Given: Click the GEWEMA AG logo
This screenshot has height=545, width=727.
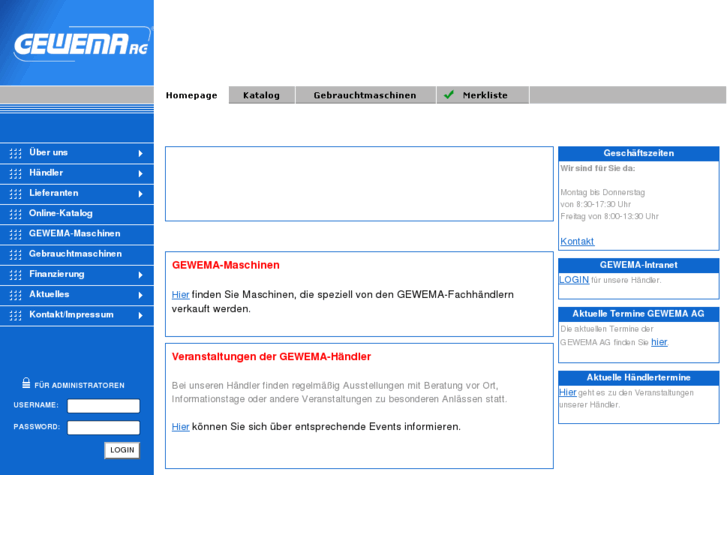Looking at the screenshot, I should 82,44.
